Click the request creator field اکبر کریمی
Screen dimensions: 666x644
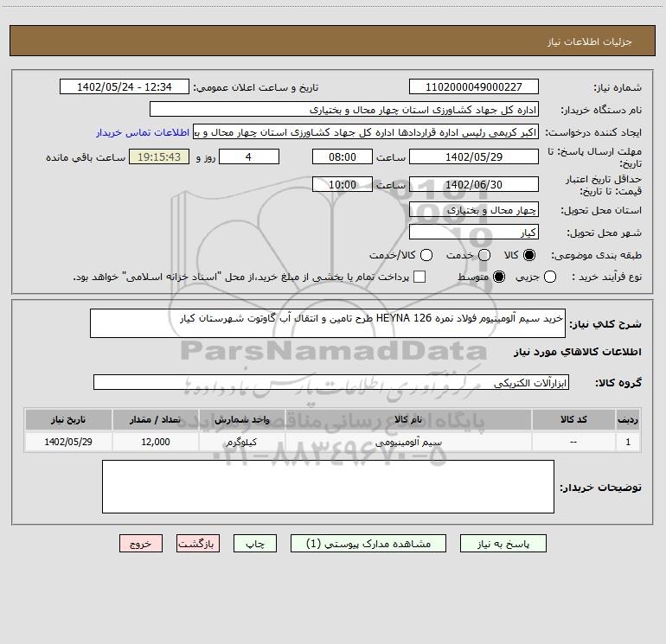[366, 132]
